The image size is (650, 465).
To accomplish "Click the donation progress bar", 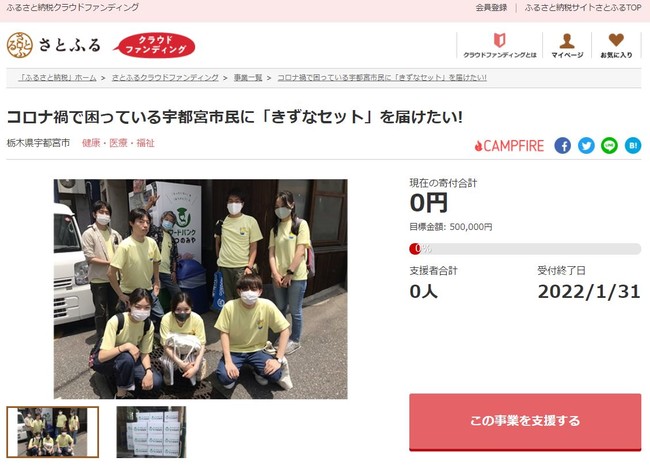I will pyautogui.click(x=525, y=249).
